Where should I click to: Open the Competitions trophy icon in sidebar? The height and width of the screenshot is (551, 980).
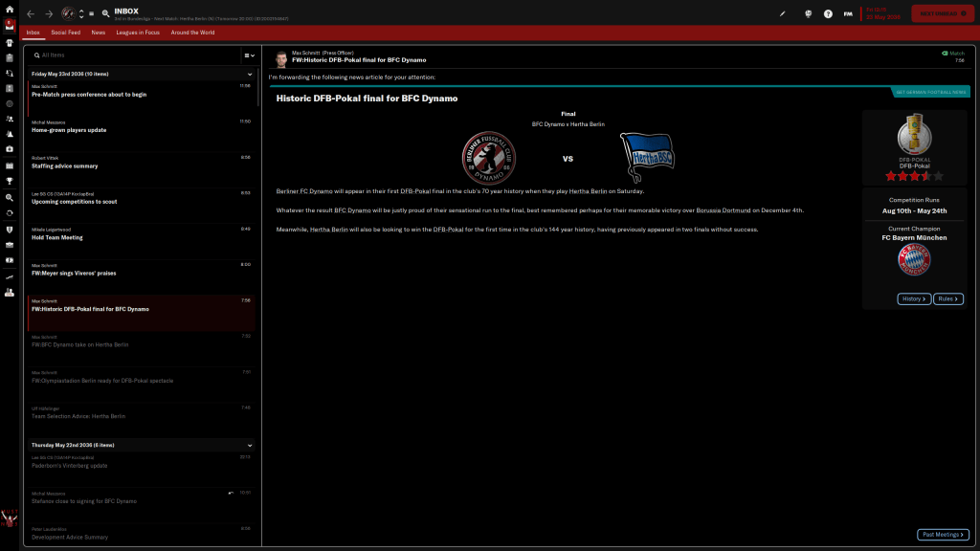(9, 180)
